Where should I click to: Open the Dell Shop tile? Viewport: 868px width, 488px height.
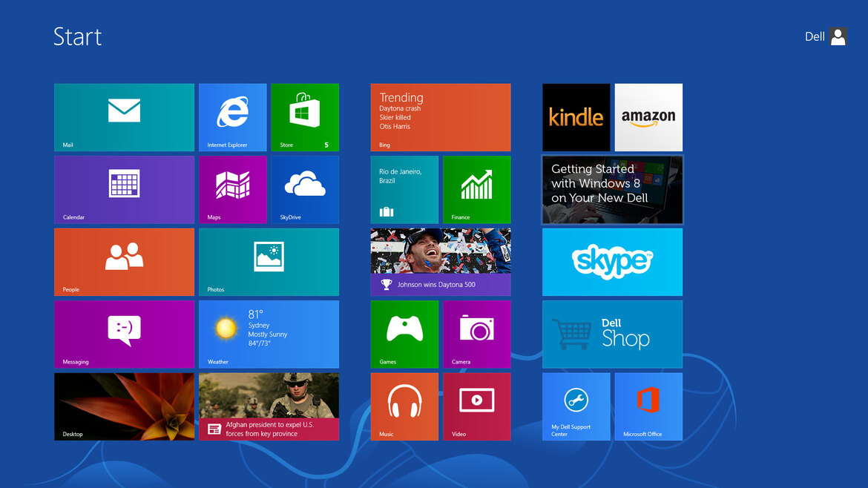pos(612,334)
